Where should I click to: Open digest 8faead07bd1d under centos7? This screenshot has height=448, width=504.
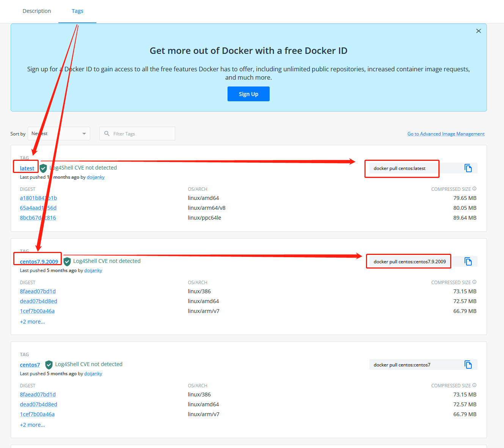[38, 395]
